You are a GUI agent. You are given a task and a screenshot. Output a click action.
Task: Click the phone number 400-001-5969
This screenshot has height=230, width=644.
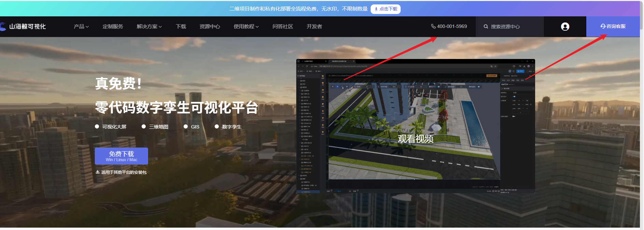click(x=452, y=26)
